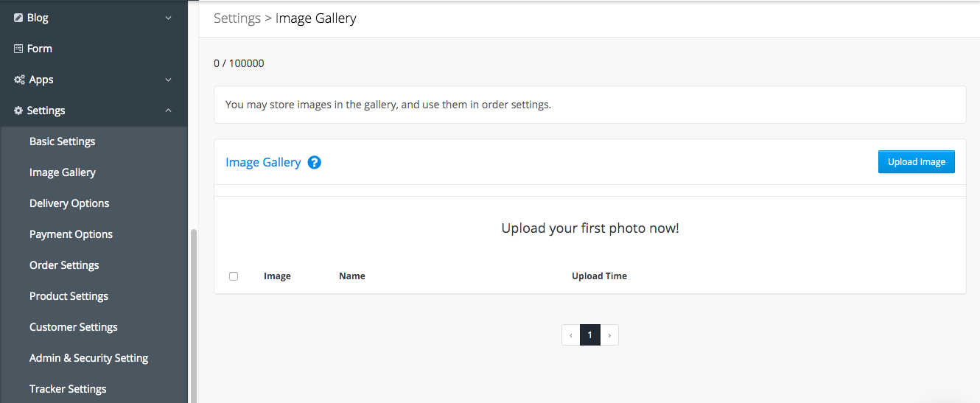
Task: Go to the next page arrow
Action: tap(609, 335)
